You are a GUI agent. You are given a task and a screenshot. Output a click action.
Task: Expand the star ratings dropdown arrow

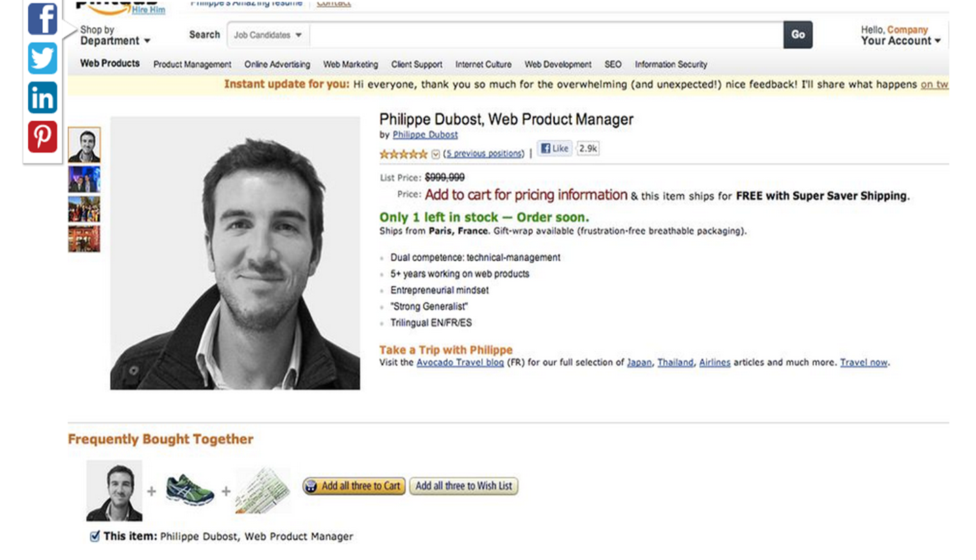coord(436,154)
